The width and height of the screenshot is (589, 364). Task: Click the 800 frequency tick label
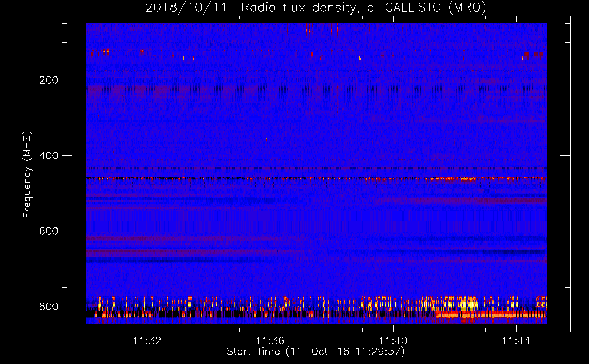point(49,306)
